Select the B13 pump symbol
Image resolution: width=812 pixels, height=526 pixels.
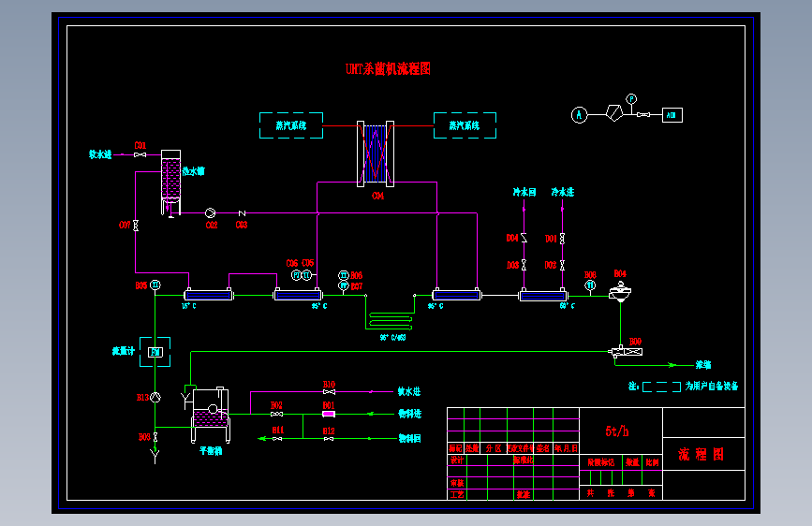click(x=155, y=398)
